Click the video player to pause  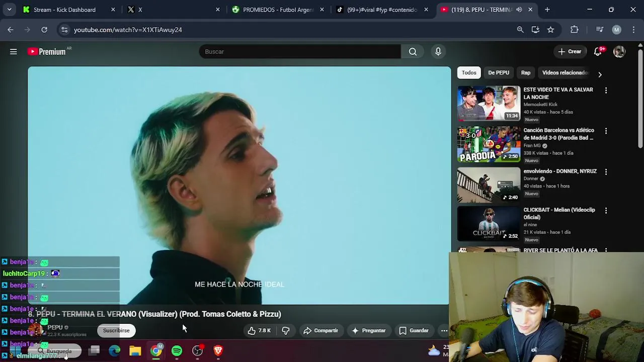[239, 185]
